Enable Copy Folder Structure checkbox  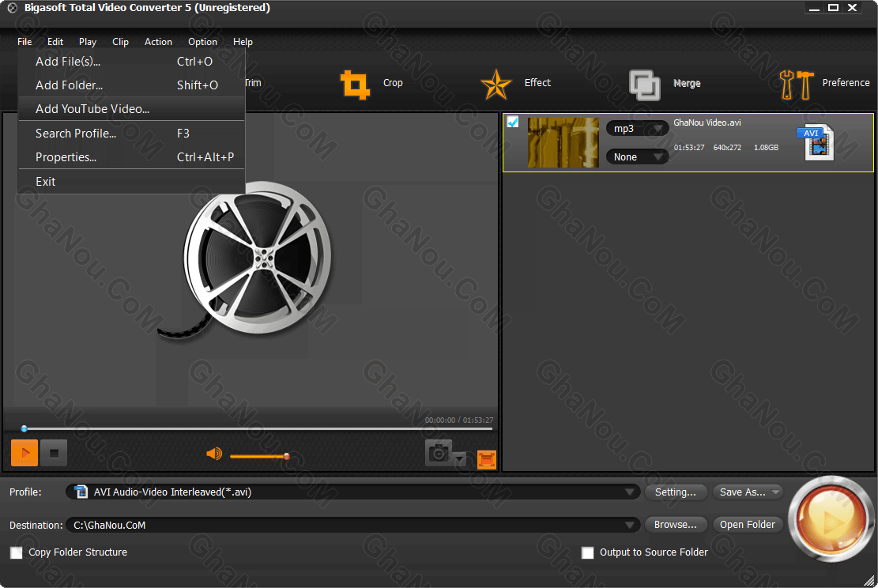pos(17,552)
